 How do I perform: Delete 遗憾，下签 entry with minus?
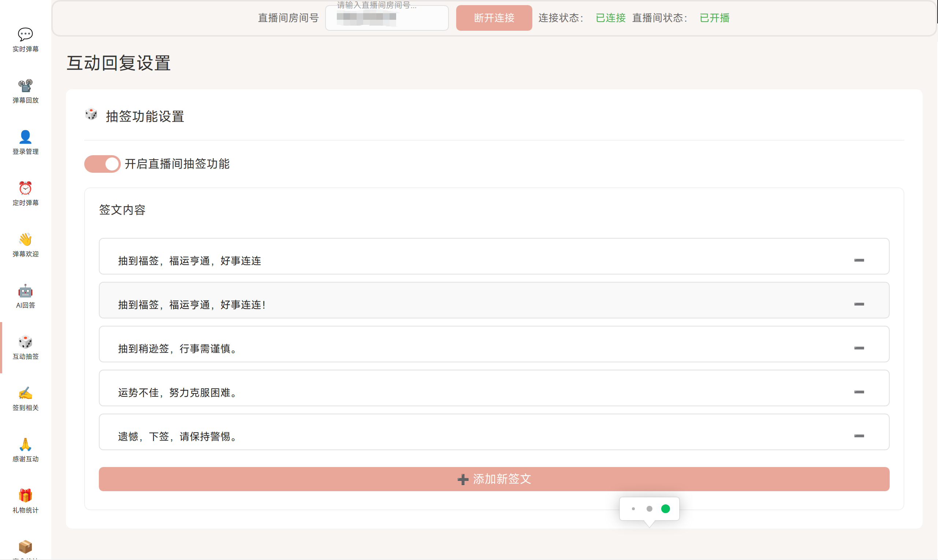(859, 436)
